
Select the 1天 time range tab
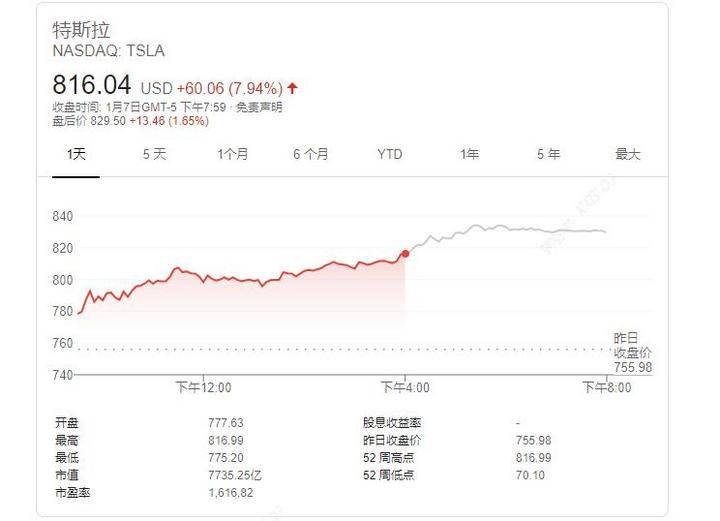point(76,154)
